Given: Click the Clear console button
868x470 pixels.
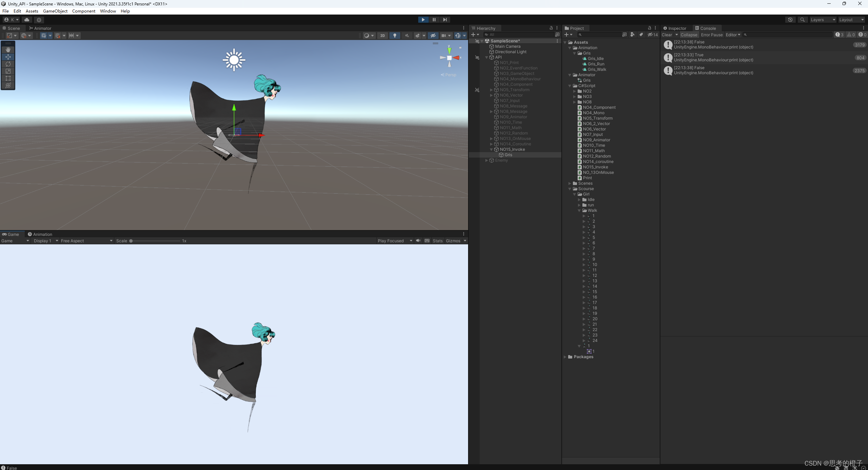Looking at the screenshot, I should point(667,35).
